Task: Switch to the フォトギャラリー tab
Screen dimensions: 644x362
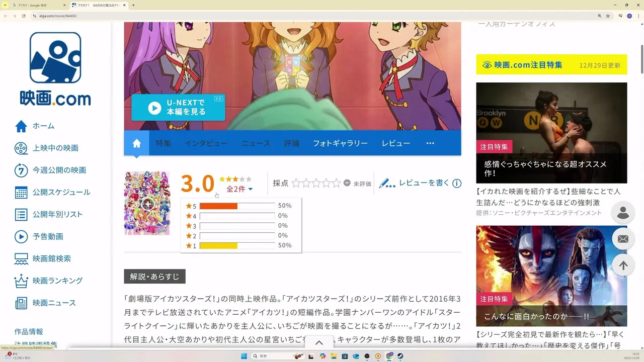Action: 340,143
